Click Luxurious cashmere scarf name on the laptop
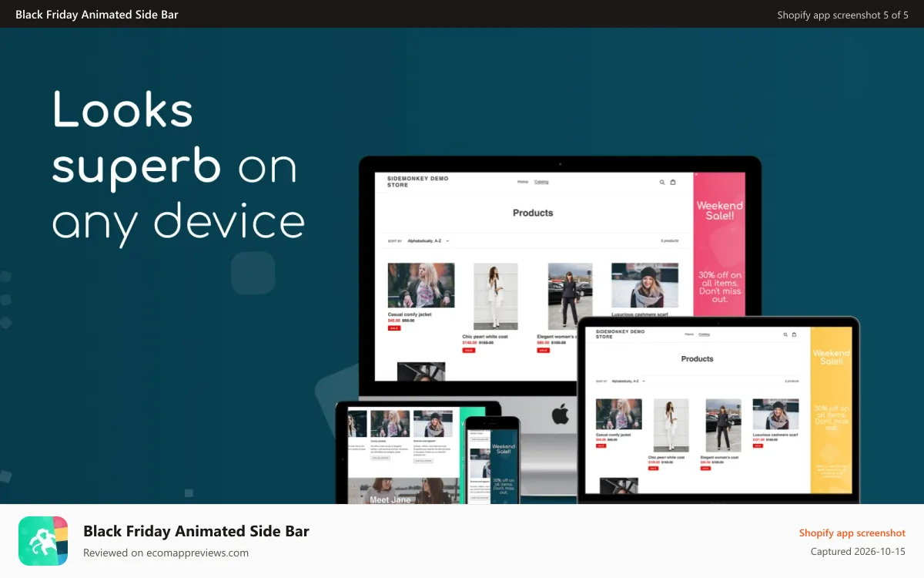Image resolution: width=924 pixels, height=578 pixels. 775,435
